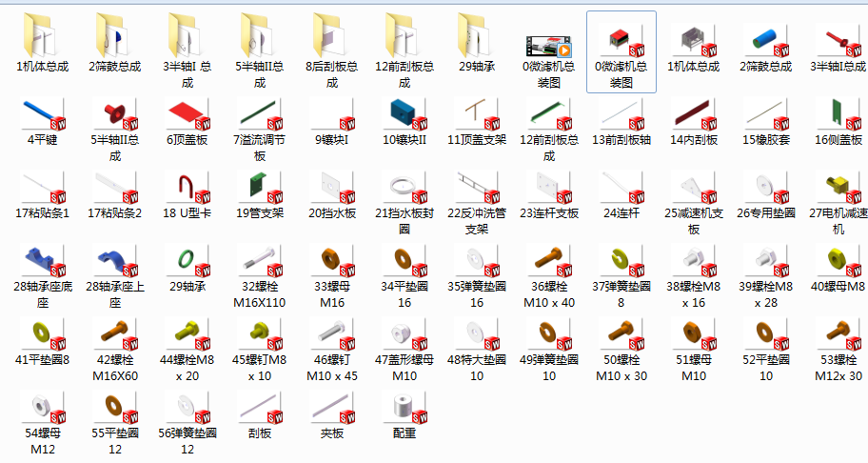Select the 11顶盖支架 part file
868x463 pixels.
tap(477, 122)
